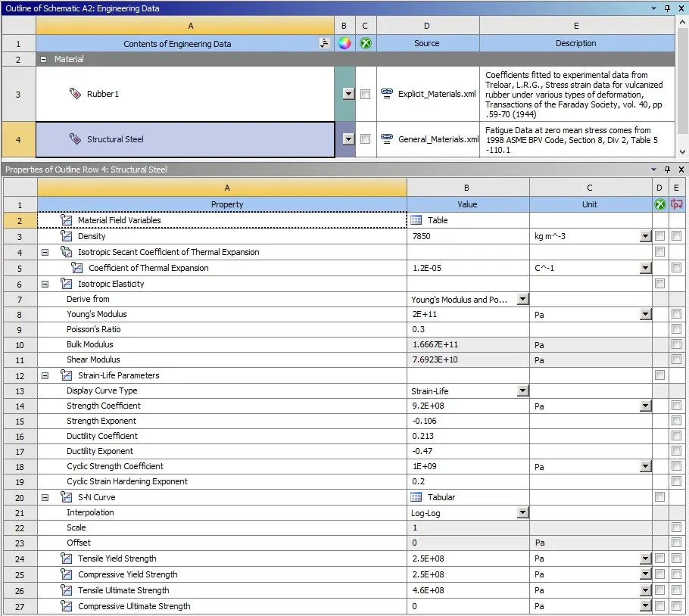Viewport: 689px width, 616px height.
Task: Select the Tensile Yield Strength property
Action: [x=117, y=558]
